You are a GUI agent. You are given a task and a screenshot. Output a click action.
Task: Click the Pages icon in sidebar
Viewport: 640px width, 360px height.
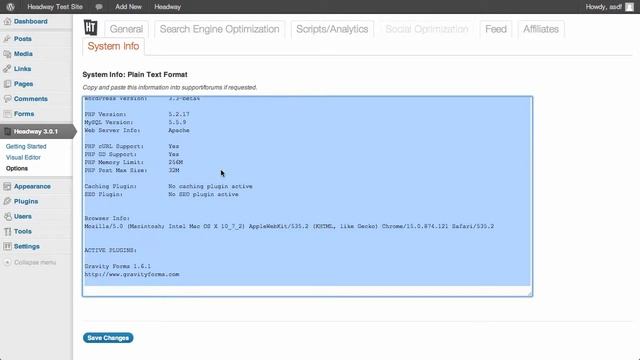click(x=7, y=84)
